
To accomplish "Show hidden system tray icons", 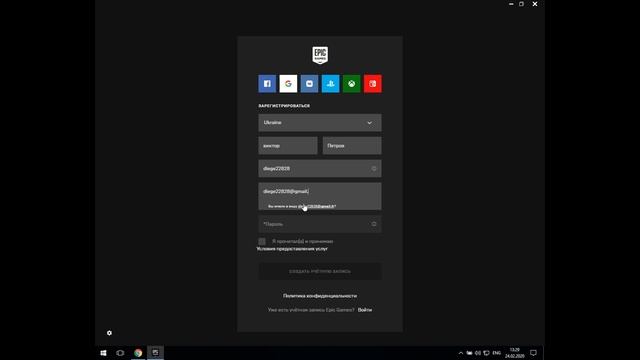I will tap(461, 353).
